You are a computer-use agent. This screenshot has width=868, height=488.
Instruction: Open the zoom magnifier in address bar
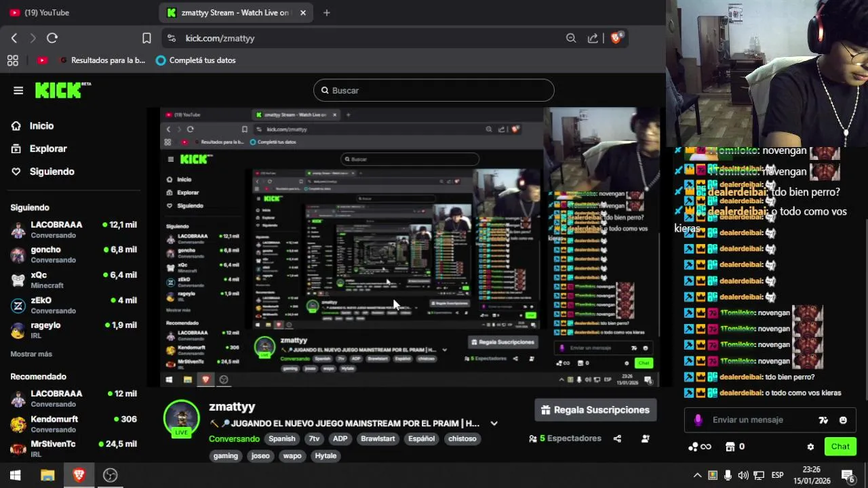571,38
